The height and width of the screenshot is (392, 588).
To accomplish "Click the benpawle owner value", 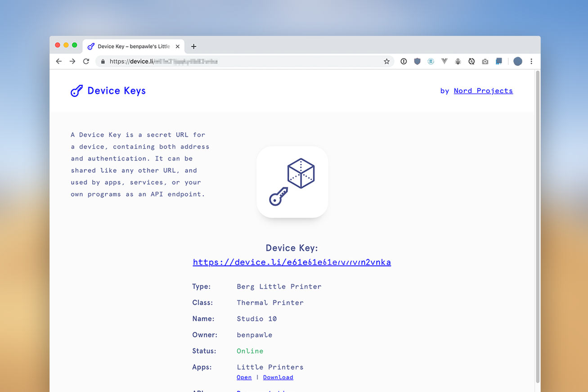I will pos(254,335).
